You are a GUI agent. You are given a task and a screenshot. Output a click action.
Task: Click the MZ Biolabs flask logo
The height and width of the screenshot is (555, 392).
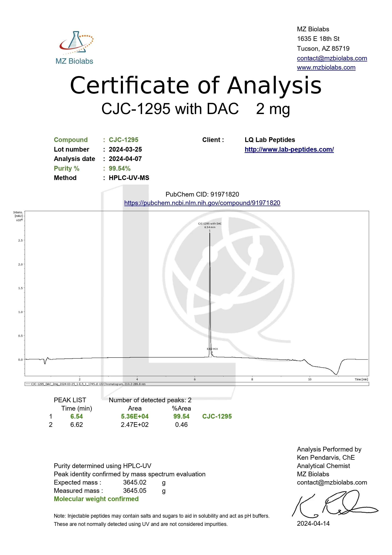click(76, 43)
